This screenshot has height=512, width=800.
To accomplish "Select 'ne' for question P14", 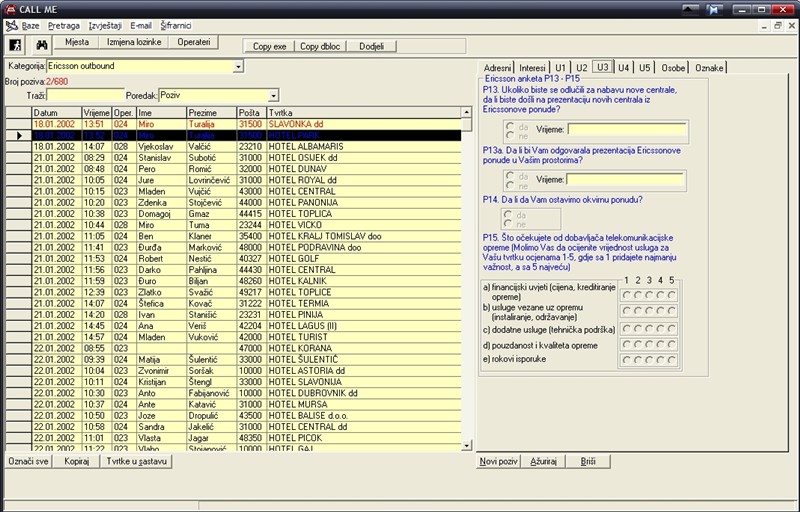I will click(x=508, y=223).
